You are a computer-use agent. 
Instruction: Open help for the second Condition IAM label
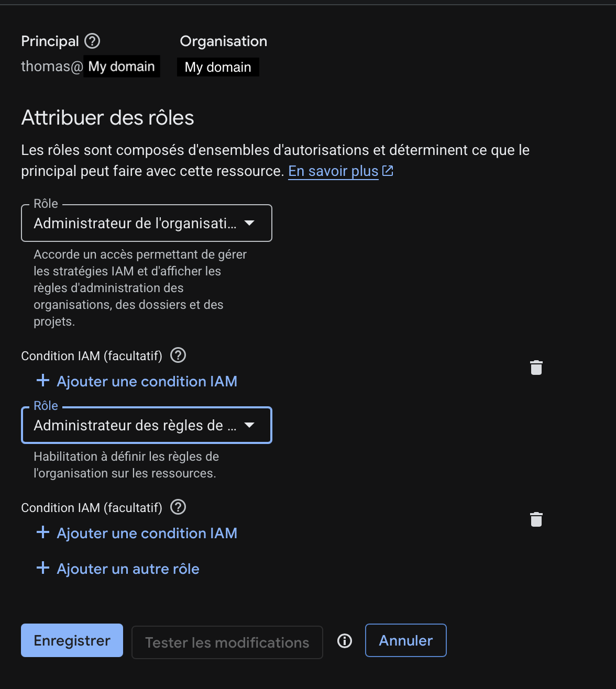(178, 507)
